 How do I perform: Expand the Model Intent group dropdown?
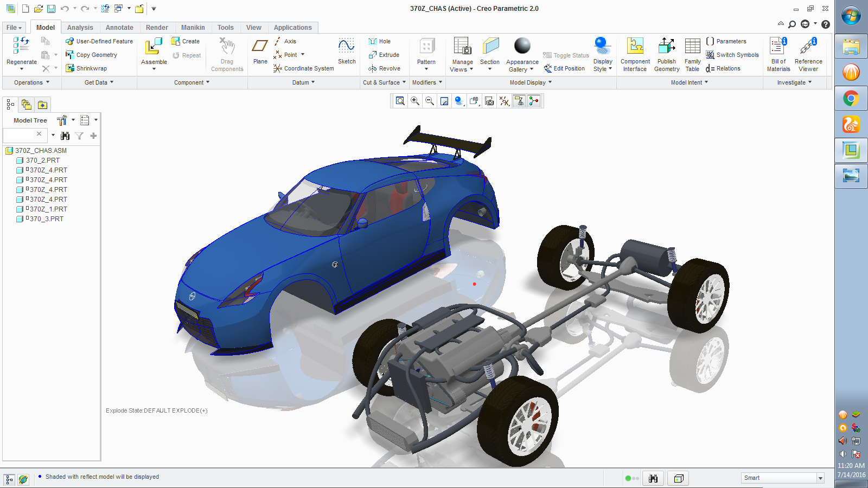click(690, 82)
